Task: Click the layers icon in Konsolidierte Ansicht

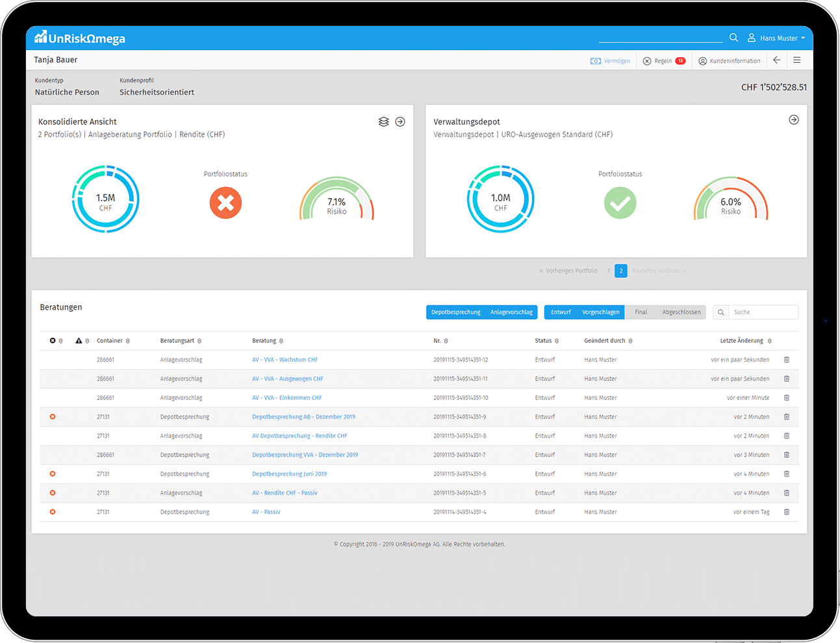Action: pyautogui.click(x=383, y=121)
